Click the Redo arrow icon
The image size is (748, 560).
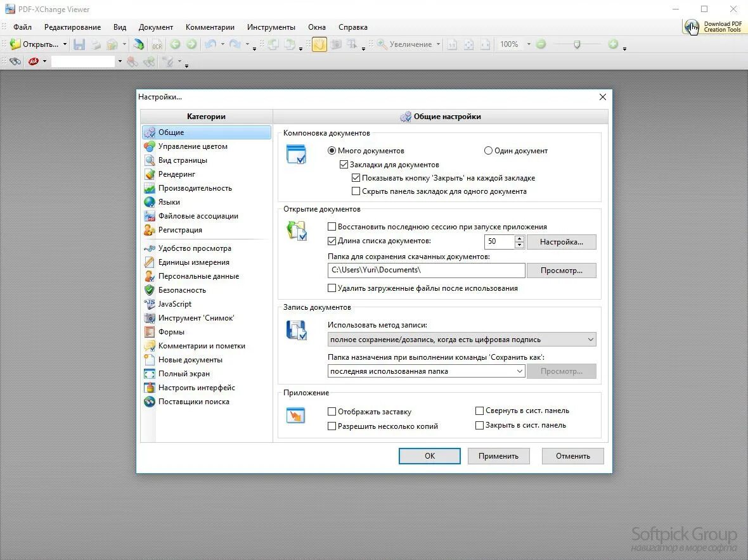click(235, 44)
